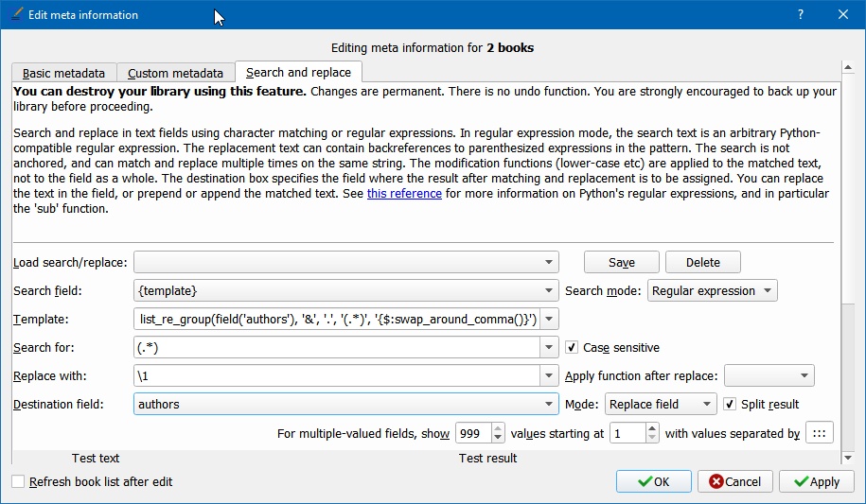
Task: Click the calibre edit pencil title icon
Action: click(16, 15)
